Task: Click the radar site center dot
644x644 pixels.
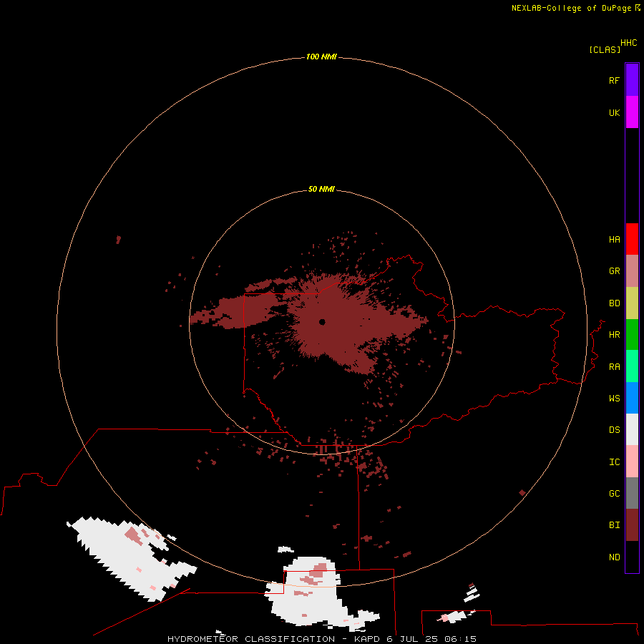Action: click(x=322, y=322)
